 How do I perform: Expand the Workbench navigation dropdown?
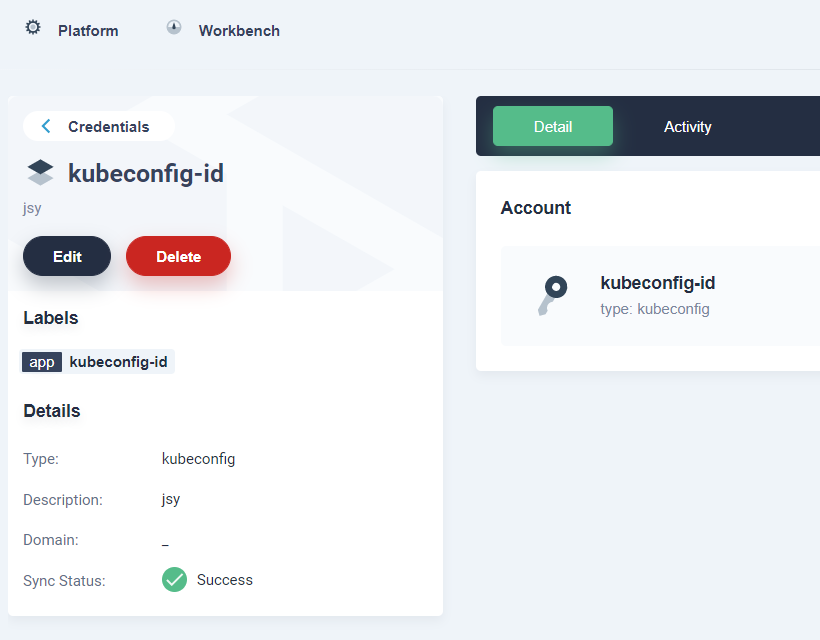click(x=239, y=30)
